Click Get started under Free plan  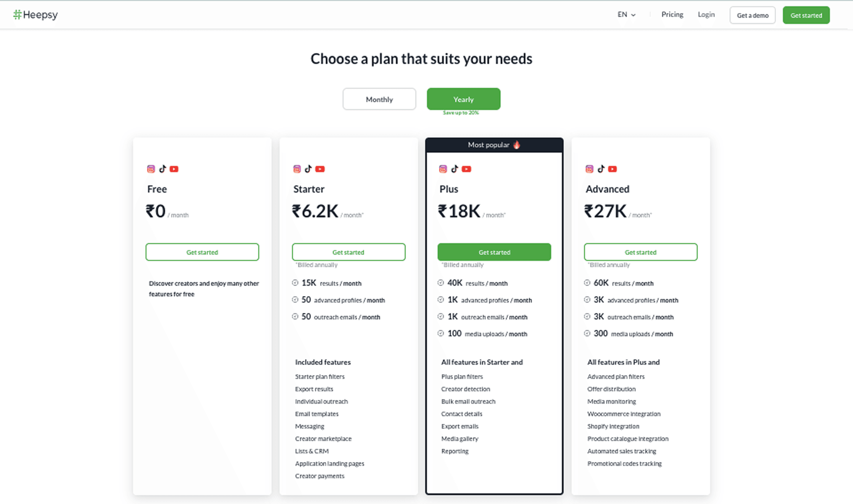(x=202, y=252)
